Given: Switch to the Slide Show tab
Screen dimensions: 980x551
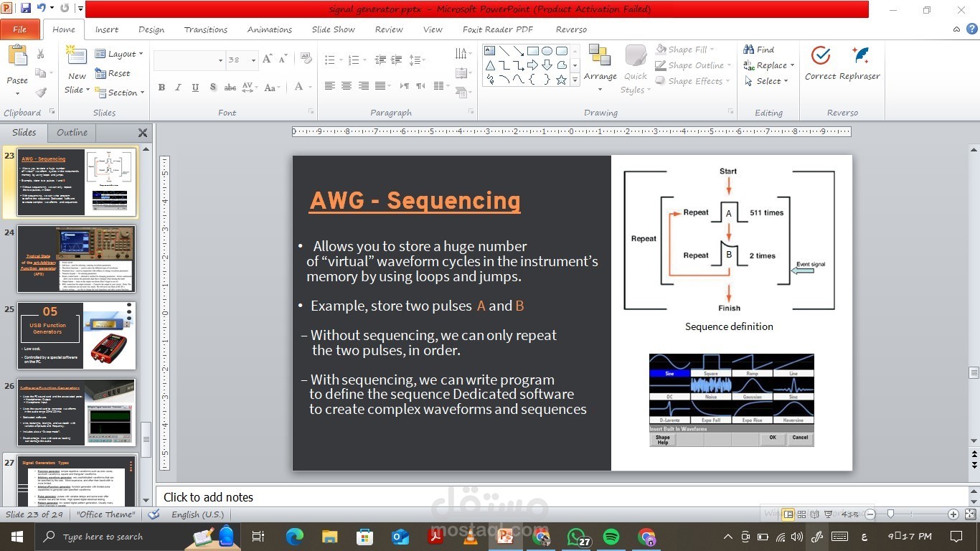Looking at the screenshot, I should (x=334, y=29).
